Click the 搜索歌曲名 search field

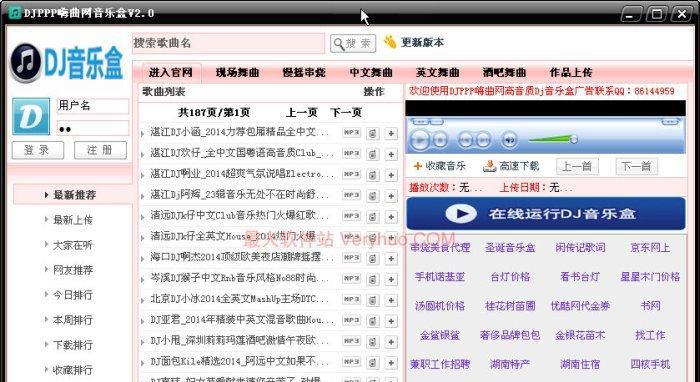[x=229, y=43]
